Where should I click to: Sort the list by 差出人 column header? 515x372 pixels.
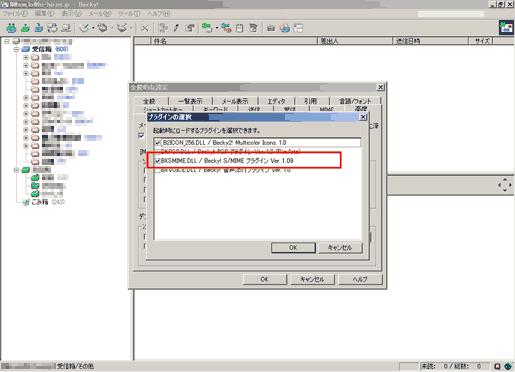[x=355, y=41]
